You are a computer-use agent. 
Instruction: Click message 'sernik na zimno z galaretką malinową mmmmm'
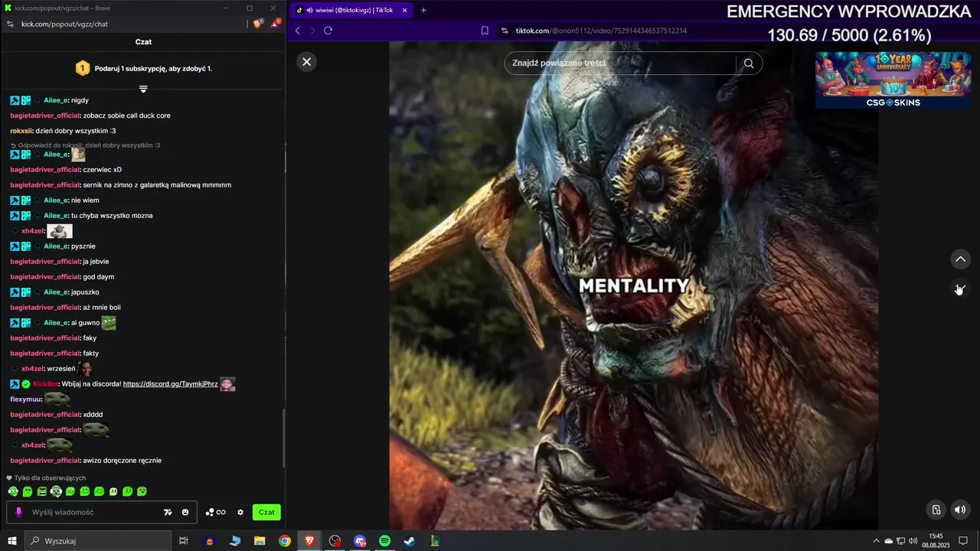(x=157, y=184)
